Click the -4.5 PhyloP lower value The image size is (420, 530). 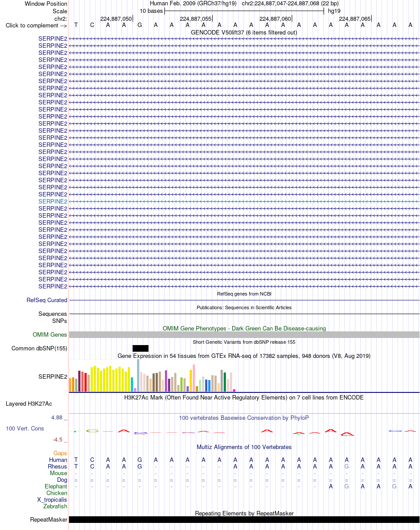(57, 440)
